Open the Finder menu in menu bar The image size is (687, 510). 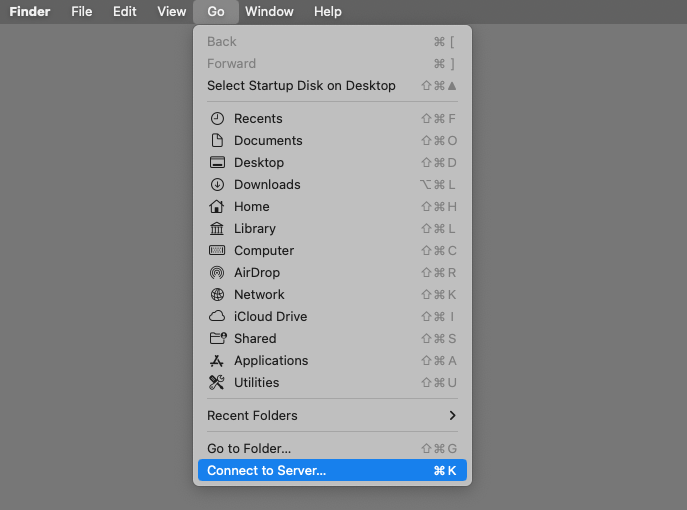pyautogui.click(x=30, y=11)
